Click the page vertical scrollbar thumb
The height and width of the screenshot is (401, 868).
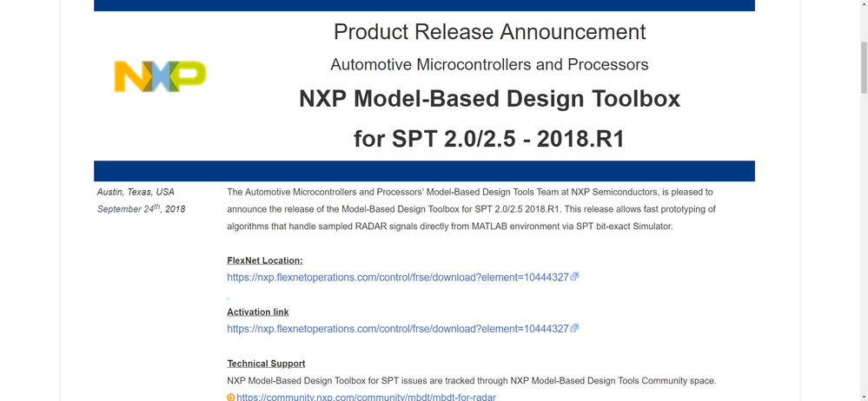(864, 68)
